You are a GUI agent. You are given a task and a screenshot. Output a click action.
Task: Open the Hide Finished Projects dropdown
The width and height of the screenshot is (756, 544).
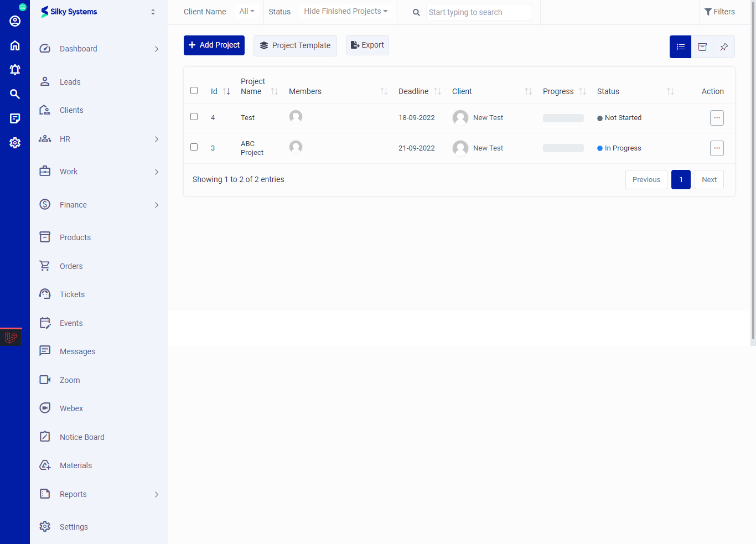345,11
